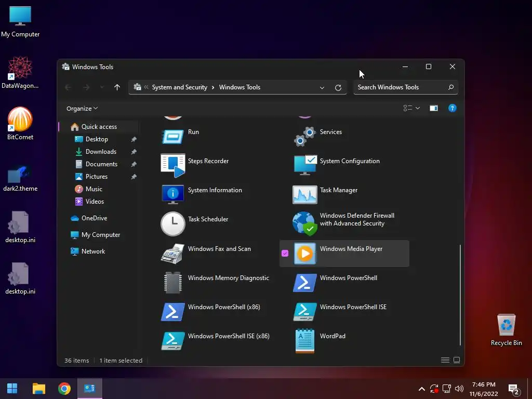Viewport: 532px width, 399px height.
Task: Select Windows PowerShell (x86) icon
Action: 173,312
